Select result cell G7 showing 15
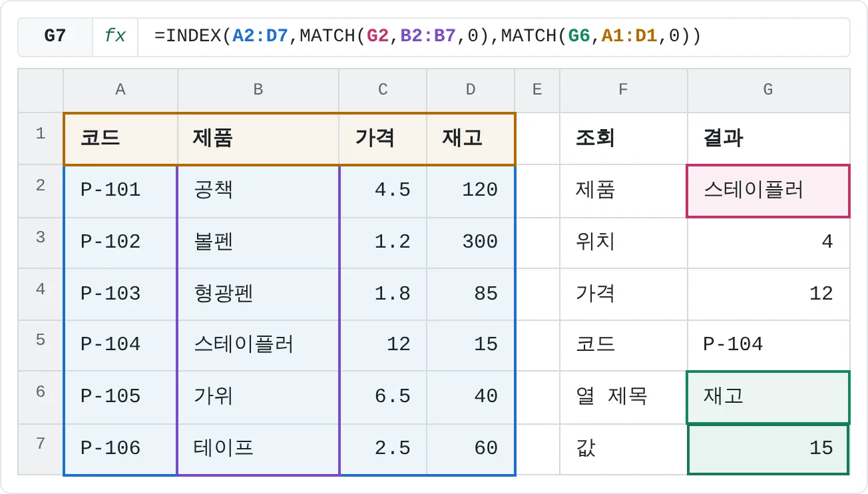The width and height of the screenshot is (868, 494). (768, 449)
